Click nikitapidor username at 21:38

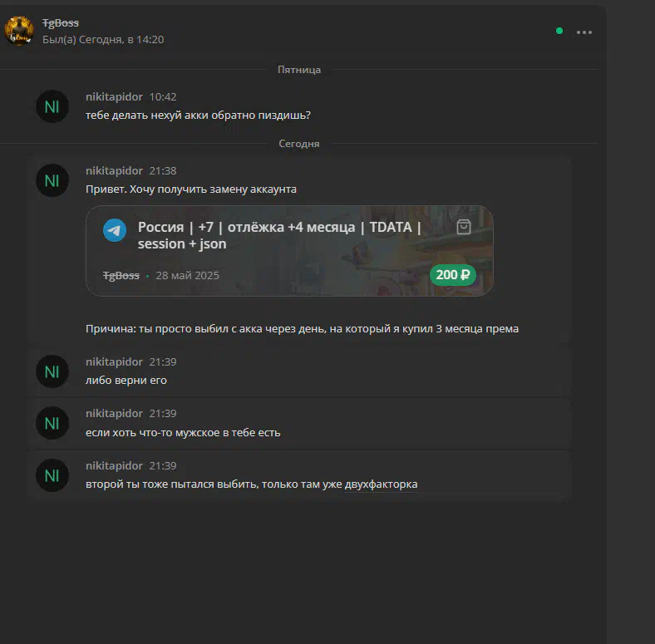pos(114,171)
